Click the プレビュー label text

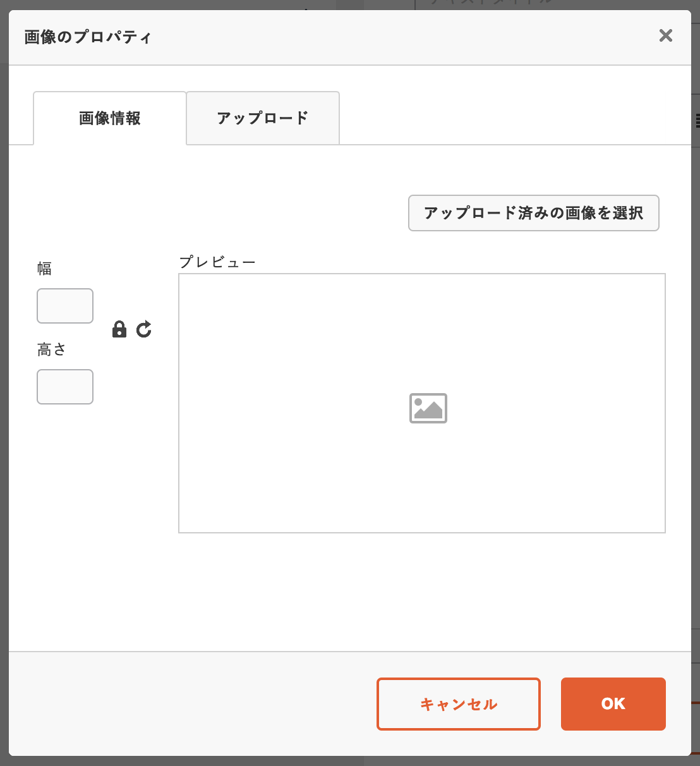click(217, 262)
